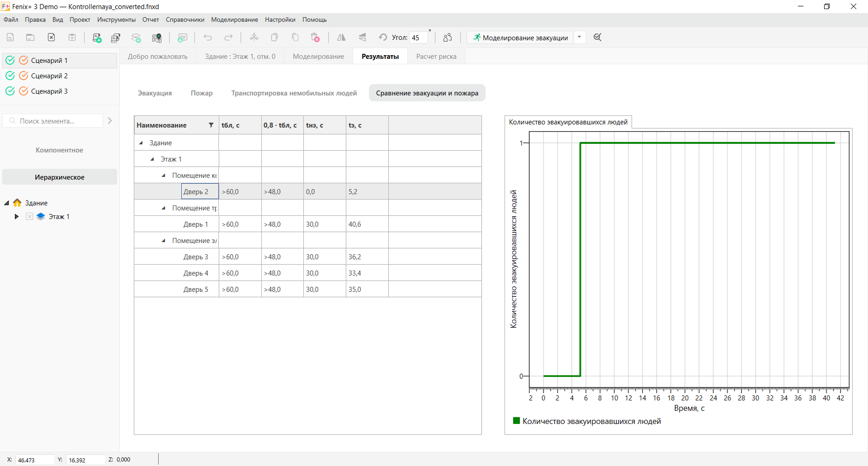Screen dimensions: 868x466
Task: Click the Угол angle input field
Action: 418,38
